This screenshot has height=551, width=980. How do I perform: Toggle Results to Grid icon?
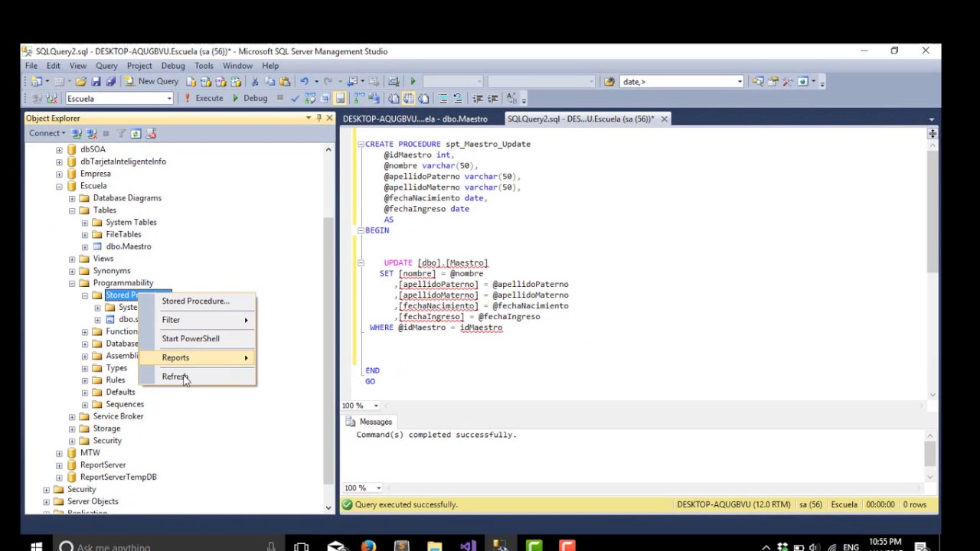coord(408,98)
